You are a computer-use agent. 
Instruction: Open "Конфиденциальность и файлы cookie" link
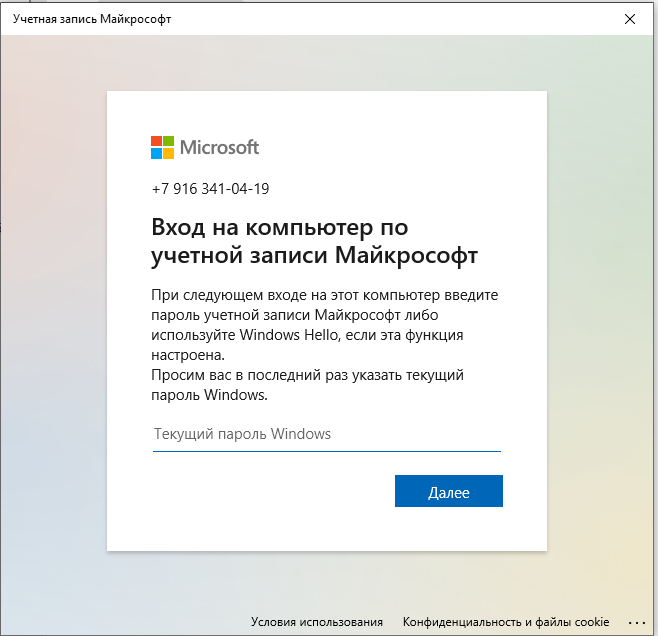coord(506,622)
